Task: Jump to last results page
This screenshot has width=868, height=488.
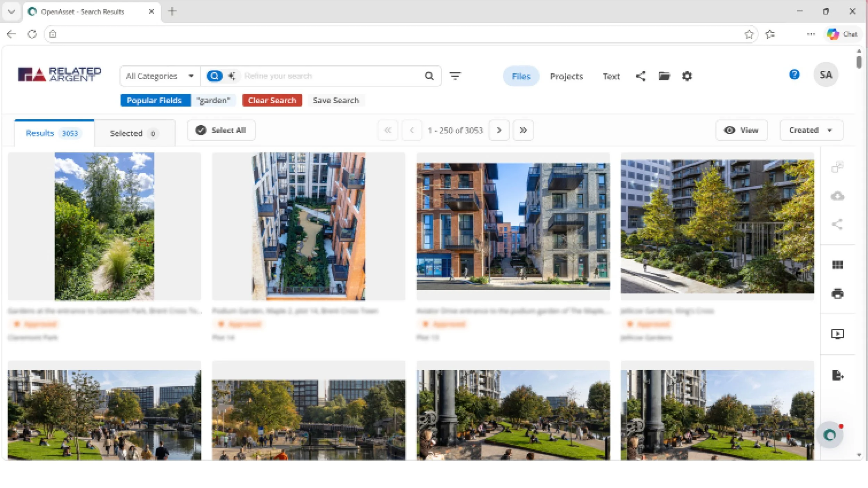Action: click(x=523, y=130)
